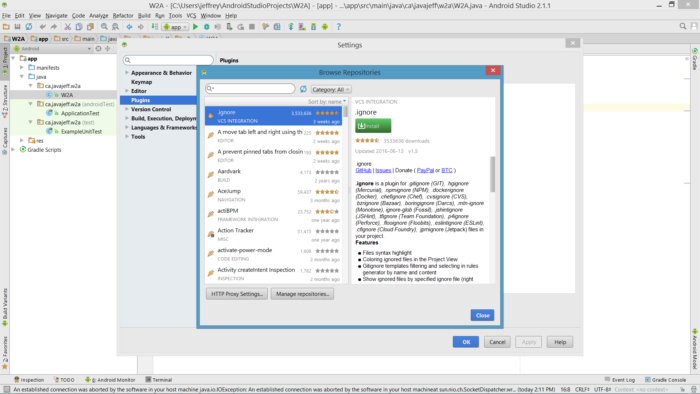Viewport: 700px width, 394px height.
Task: Expand Gradle Scripts node
Action: coord(13,149)
